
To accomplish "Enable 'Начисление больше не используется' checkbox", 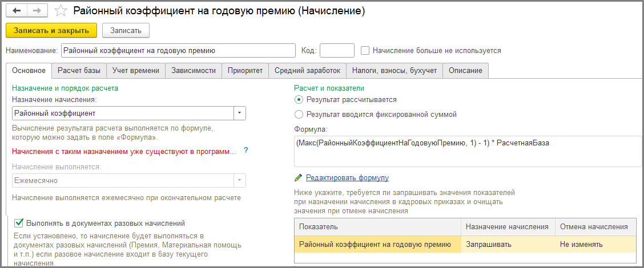I will pyautogui.click(x=365, y=50).
